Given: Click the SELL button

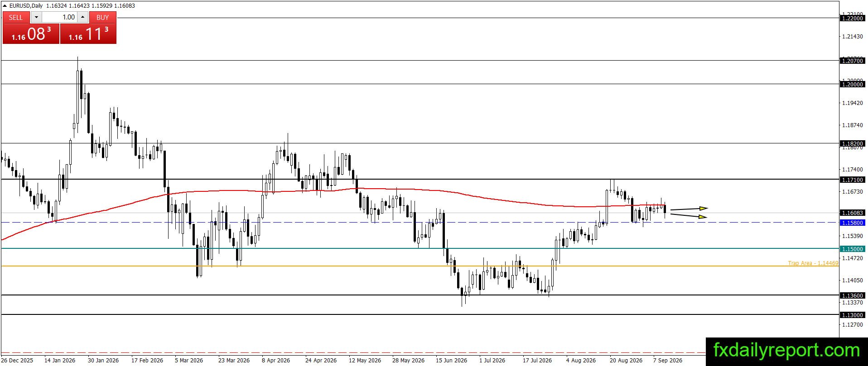Looking at the screenshot, I should 16,17.
